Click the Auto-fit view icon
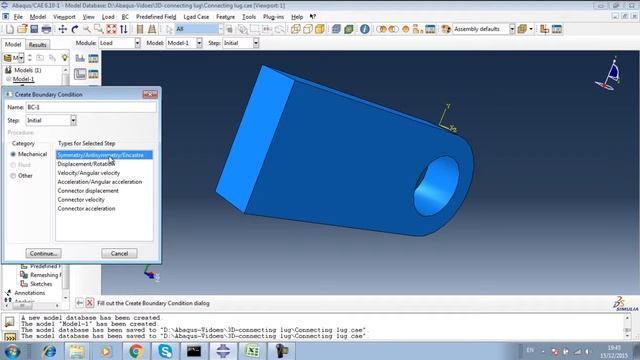The height and width of the screenshot is (360, 640). (x=111, y=29)
